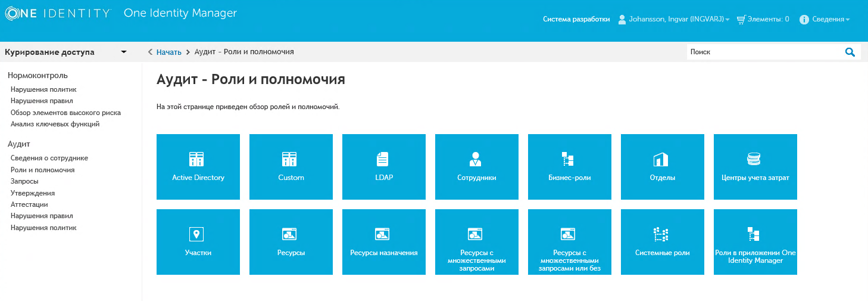
Task: Click the shopping cart icon
Action: [741, 19]
